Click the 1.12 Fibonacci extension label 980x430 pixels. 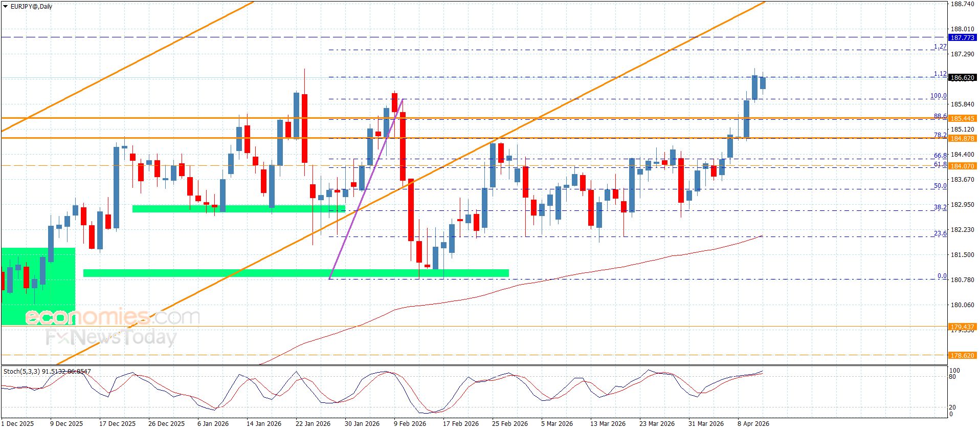tap(940, 74)
